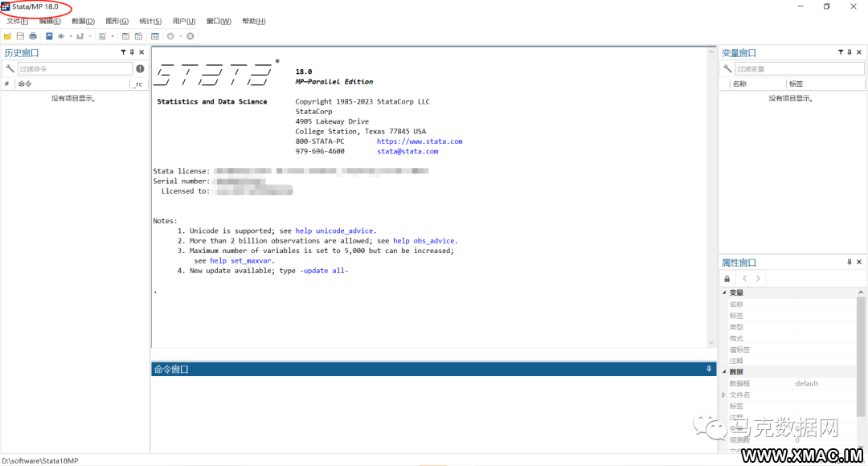Click the update all link
Screen dimensions: 868x466
324,271
